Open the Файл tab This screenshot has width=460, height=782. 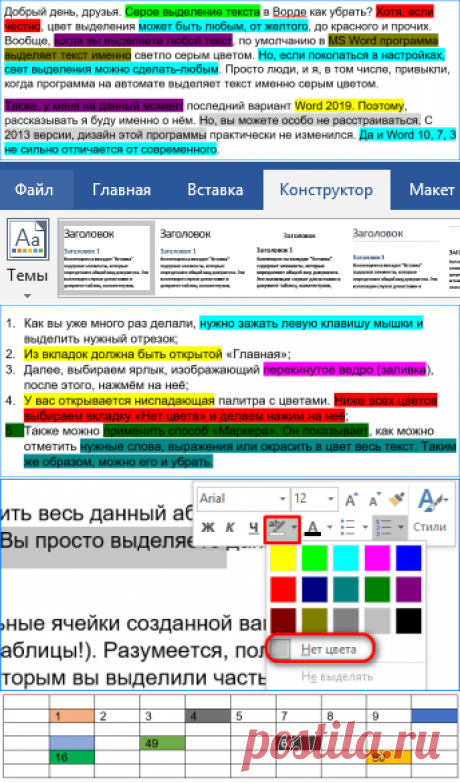click(34, 190)
